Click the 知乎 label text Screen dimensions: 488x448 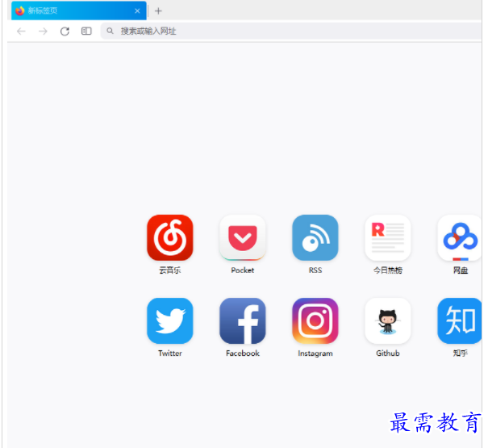(x=461, y=354)
